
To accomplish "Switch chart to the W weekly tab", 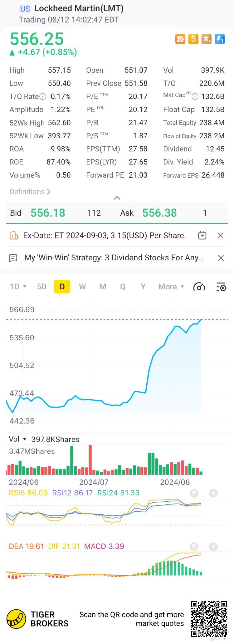I will 82,287.
